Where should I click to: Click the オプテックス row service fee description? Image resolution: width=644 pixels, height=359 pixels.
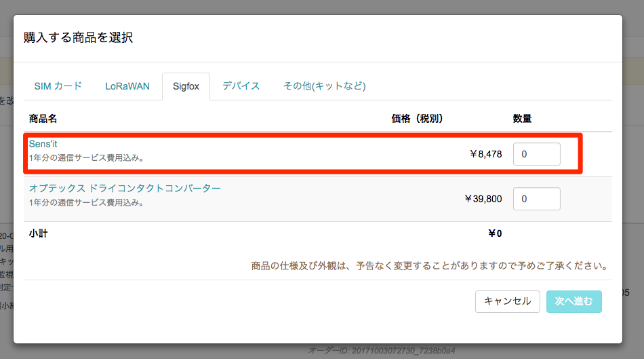point(86,203)
